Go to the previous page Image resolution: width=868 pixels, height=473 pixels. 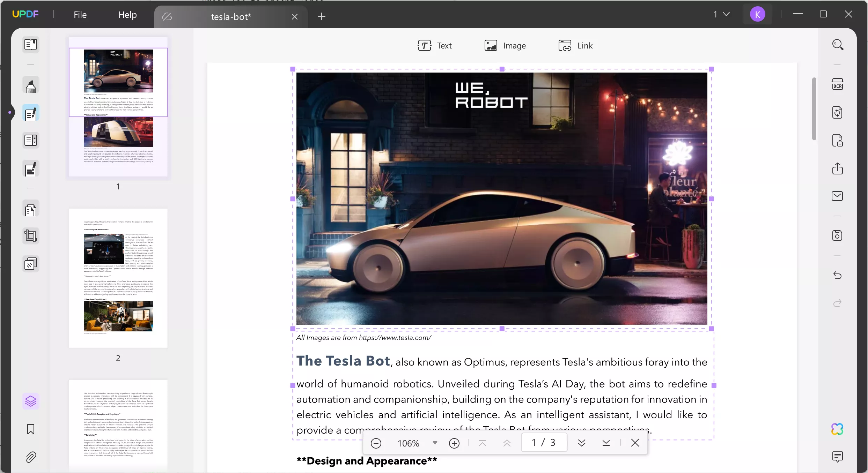[x=507, y=443]
